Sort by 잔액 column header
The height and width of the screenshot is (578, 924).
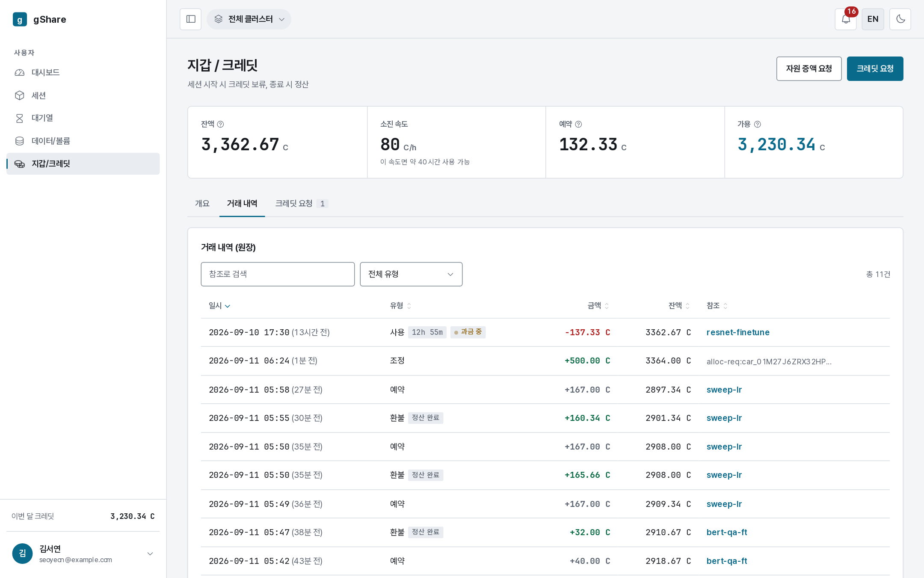coord(679,306)
